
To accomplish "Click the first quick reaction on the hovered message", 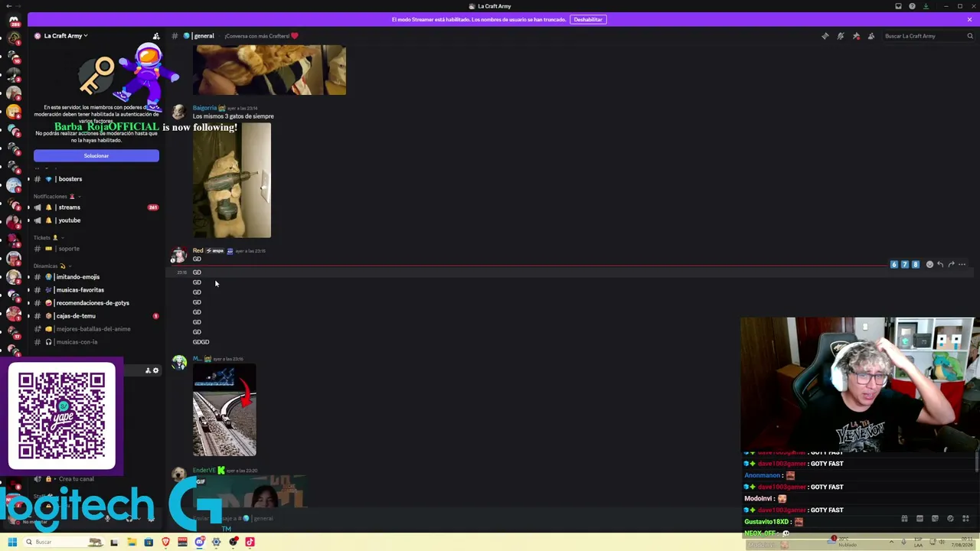I will pyautogui.click(x=893, y=265).
